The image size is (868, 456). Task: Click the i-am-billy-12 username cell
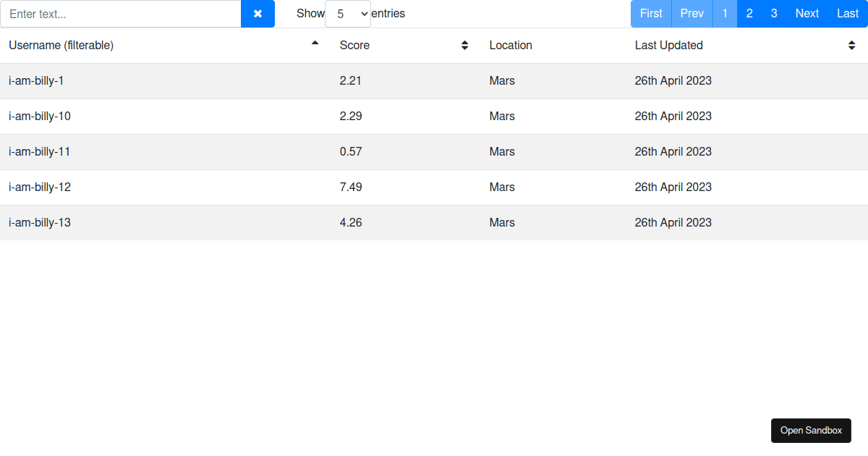point(40,187)
